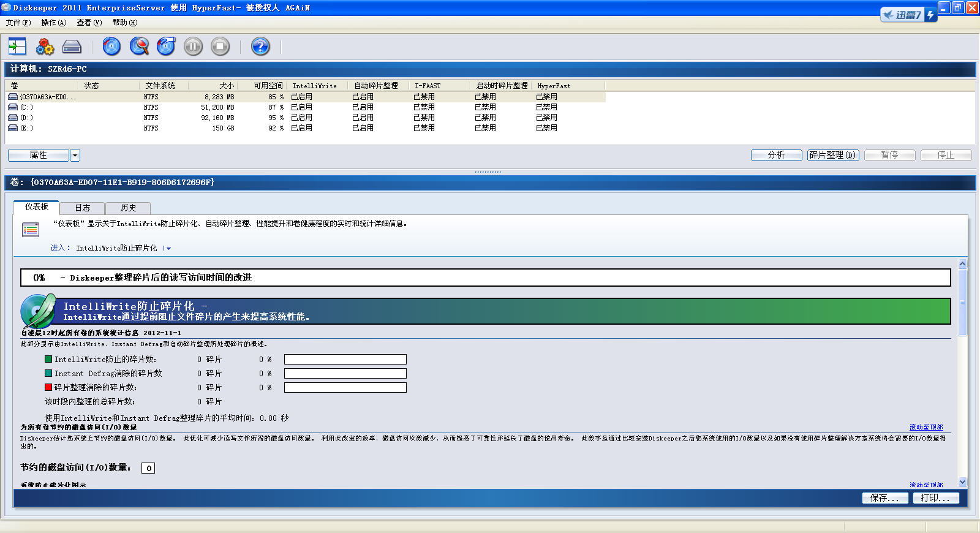This screenshot has width=980, height=533.
Task: Click the 节约的磁盘访问(I/O)数量 value box
Action: [148, 468]
